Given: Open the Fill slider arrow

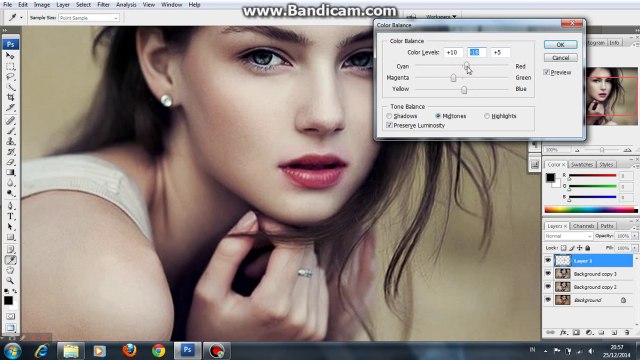Looking at the screenshot, I should pos(634,248).
